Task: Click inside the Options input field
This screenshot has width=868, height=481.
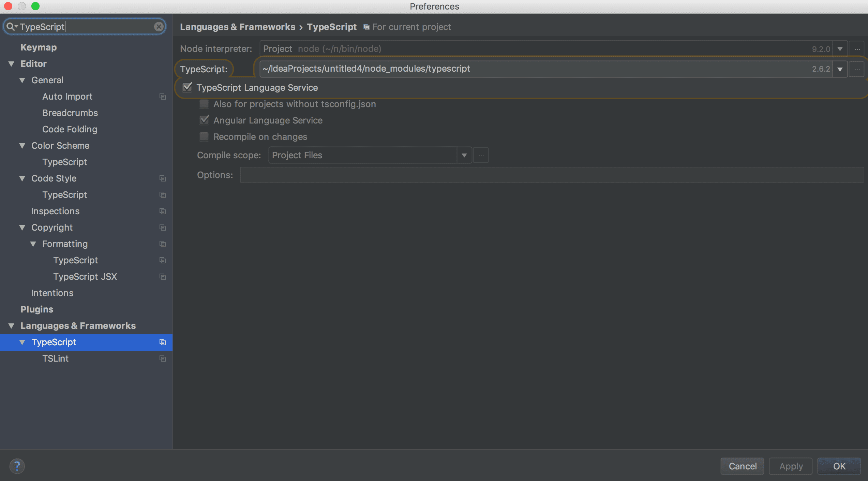Action: 409,175
